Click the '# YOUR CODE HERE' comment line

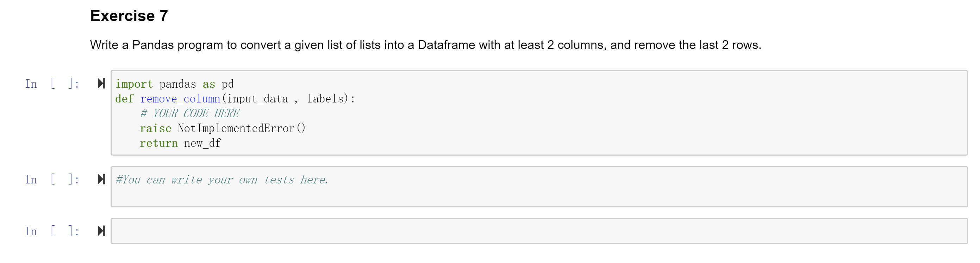tap(190, 113)
